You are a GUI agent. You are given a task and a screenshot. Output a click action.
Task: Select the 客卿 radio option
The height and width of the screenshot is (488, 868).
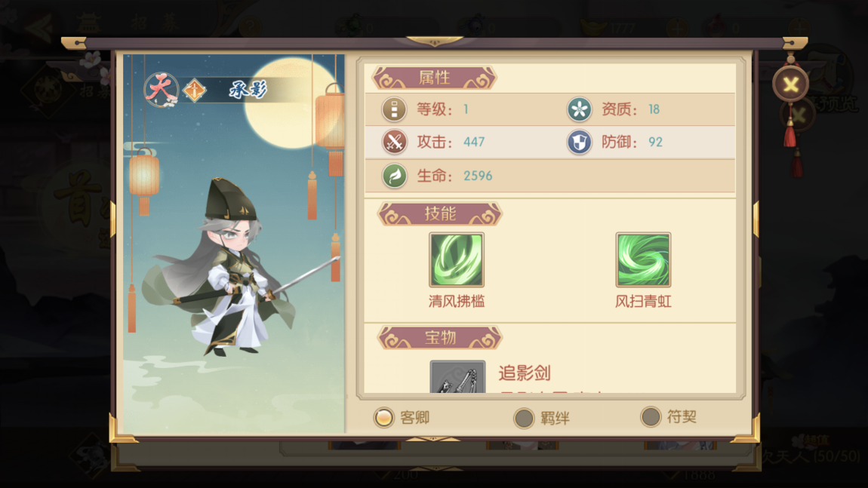click(x=383, y=417)
